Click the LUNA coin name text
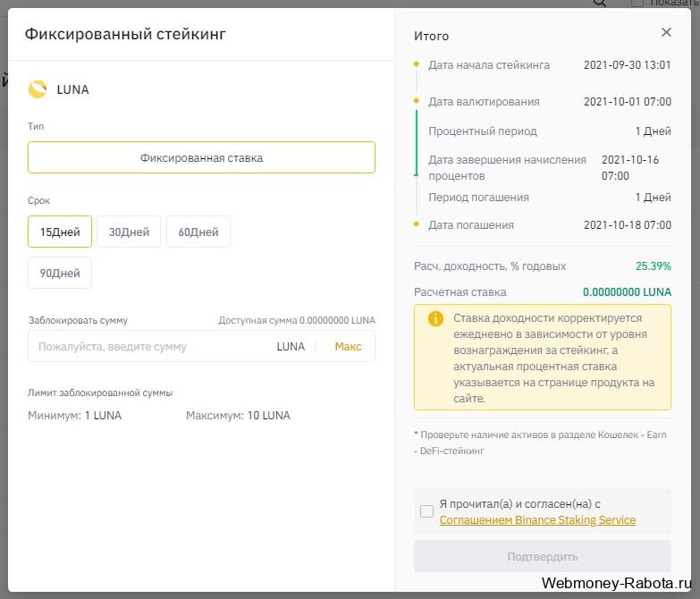This screenshot has height=599, width=700. click(72, 89)
